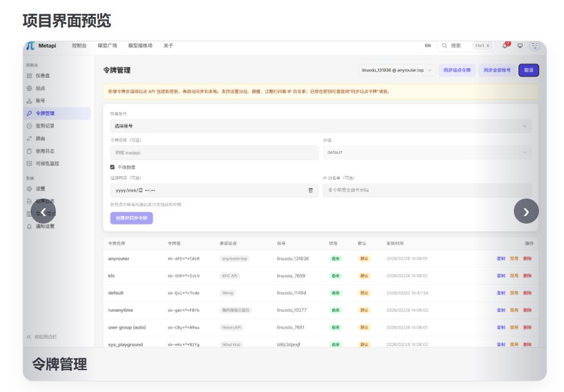Click 创建并同步令牌 purple button
This screenshot has height=392, width=564.
[x=132, y=218]
